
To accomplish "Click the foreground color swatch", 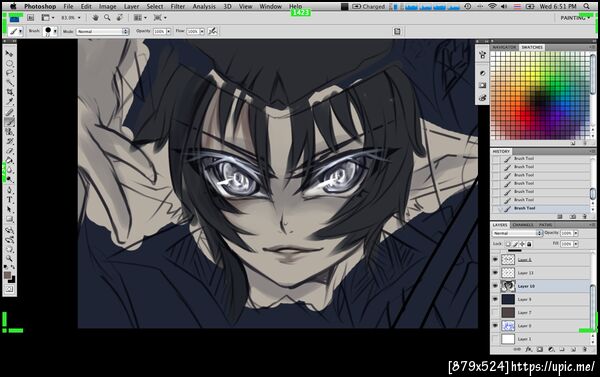I will (7, 275).
